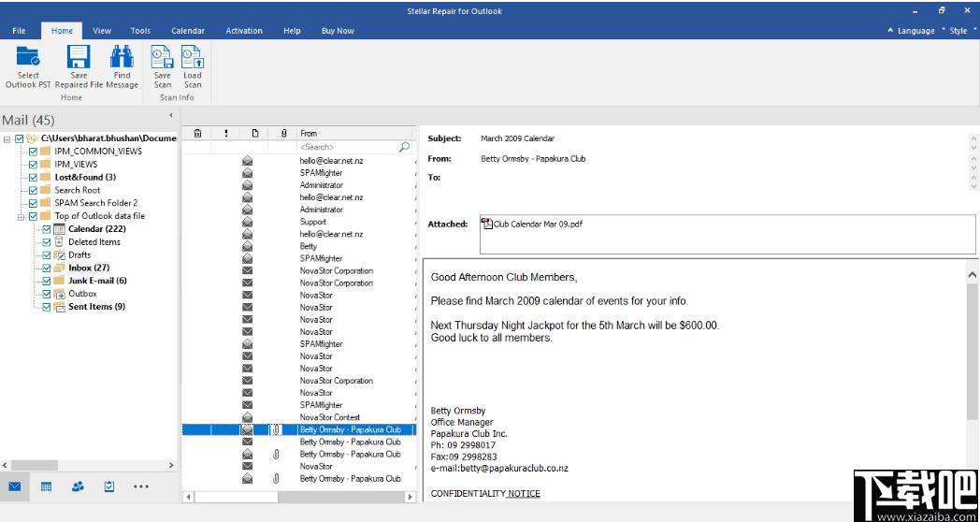Toggle the Calendar (222) checkbox
This screenshot has height=522, width=980.
[x=46, y=229]
